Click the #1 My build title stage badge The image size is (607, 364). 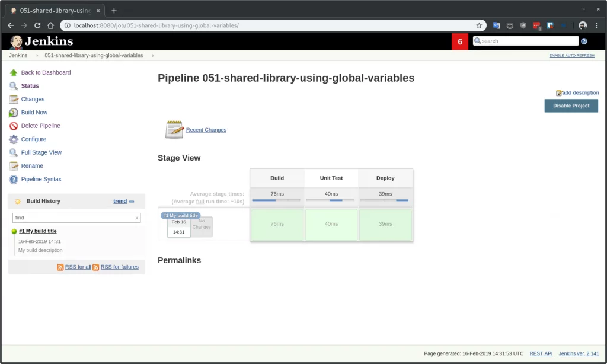click(180, 216)
